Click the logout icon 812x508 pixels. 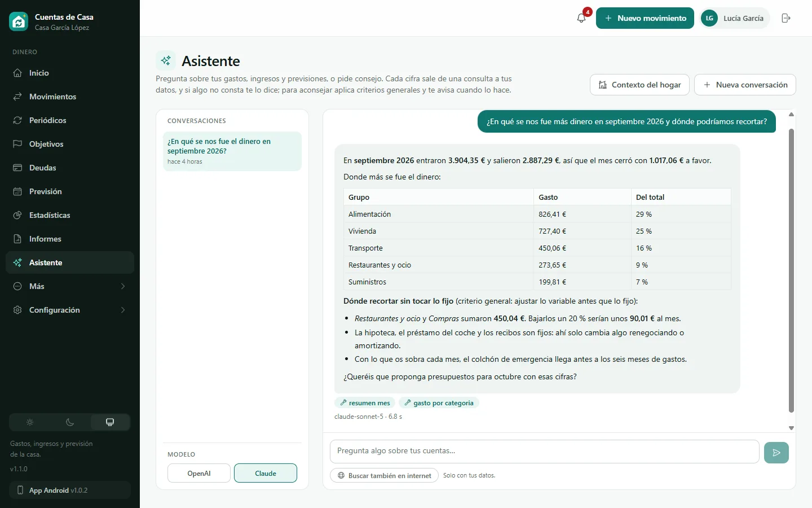coord(786,18)
